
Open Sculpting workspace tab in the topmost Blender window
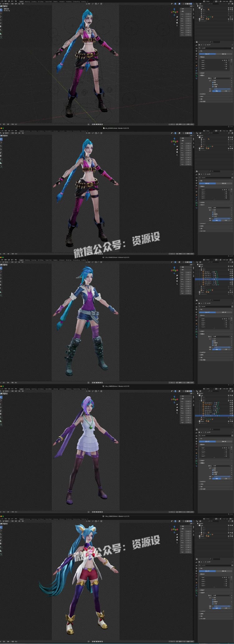coord(34,2)
